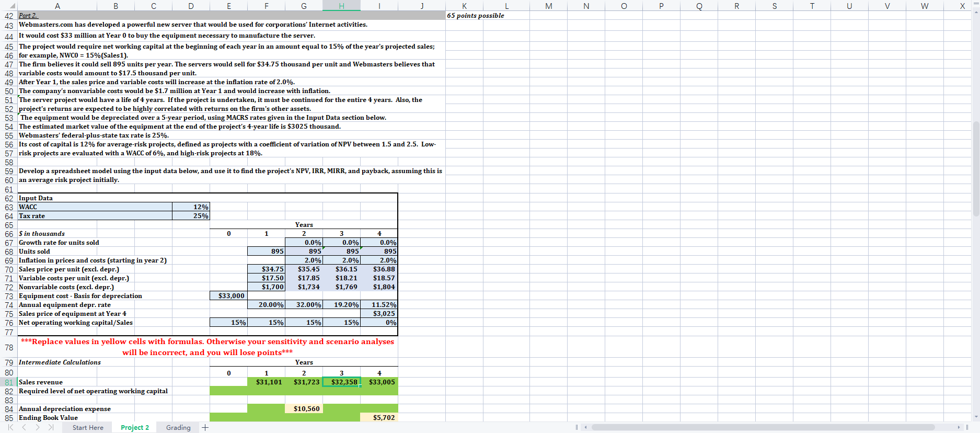Jump to the last sheet using navigation arrow
Image resolution: width=980 pixels, height=433 pixels.
pos(51,427)
